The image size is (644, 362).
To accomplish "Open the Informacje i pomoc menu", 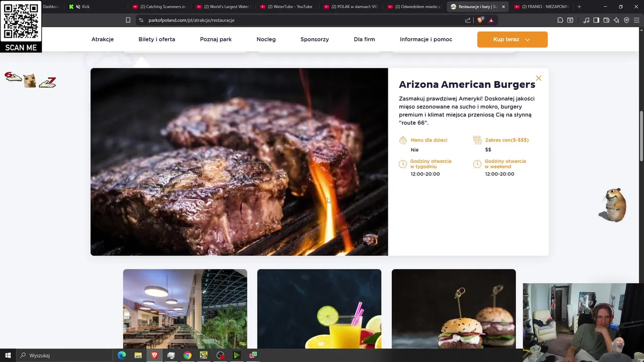I will coord(426,39).
